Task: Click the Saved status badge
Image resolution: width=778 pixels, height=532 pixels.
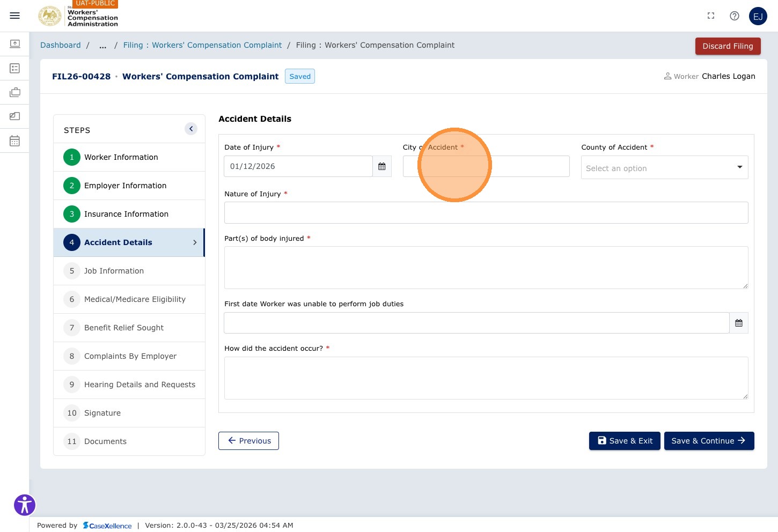Action: [300, 76]
